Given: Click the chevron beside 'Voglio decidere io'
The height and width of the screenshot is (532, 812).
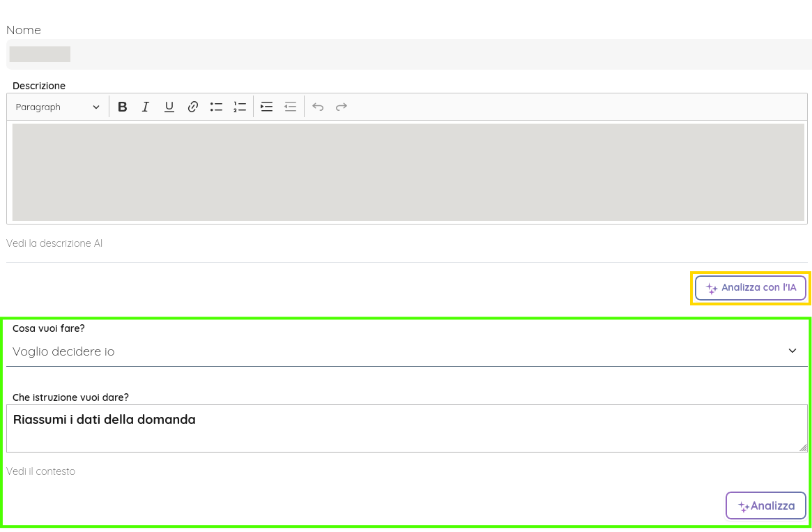Looking at the screenshot, I should coord(792,351).
